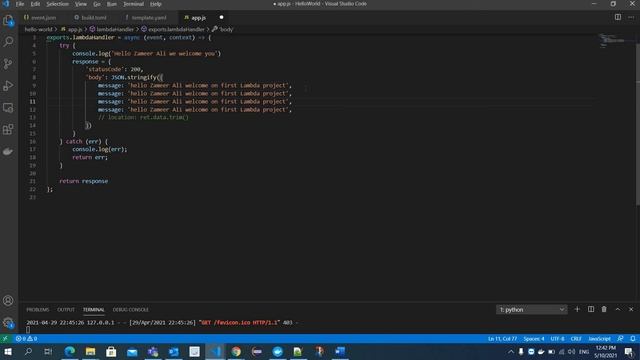640x360 pixels.
Task: Change language mode JavaScript in status bar
Action: click(599, 339)
